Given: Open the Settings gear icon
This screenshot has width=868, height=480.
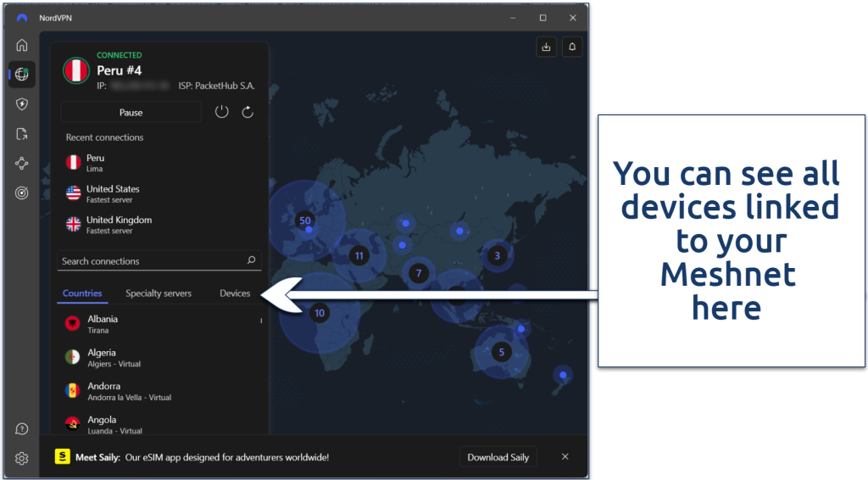Looking at the screenshot, I should [x=21, y=459].
